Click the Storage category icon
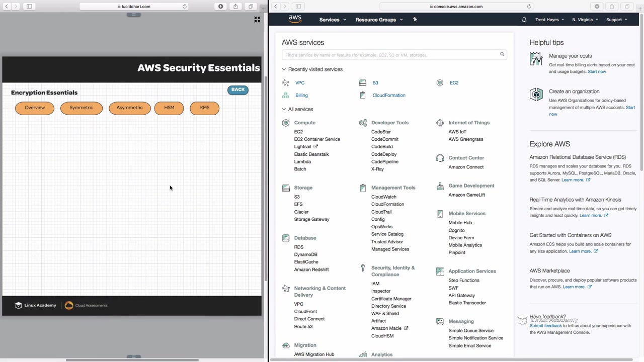The width and height of the screenshot is (644, 362). coord(286,188)
